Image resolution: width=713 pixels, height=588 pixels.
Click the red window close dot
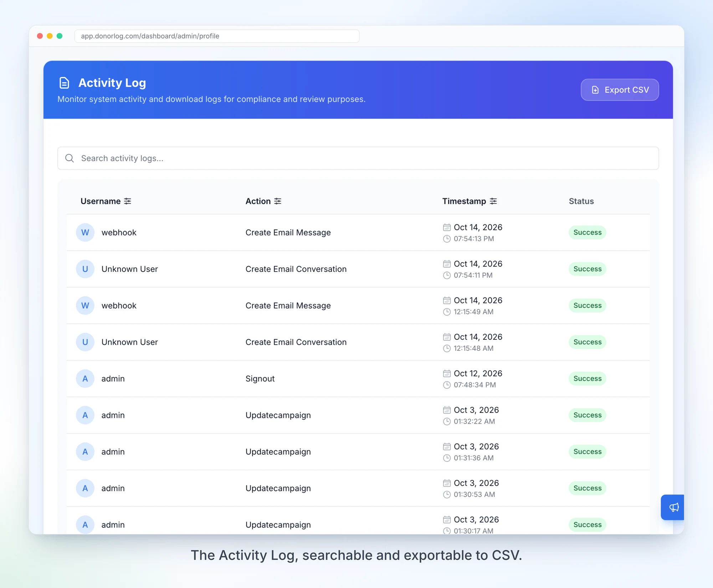(40, 36)
